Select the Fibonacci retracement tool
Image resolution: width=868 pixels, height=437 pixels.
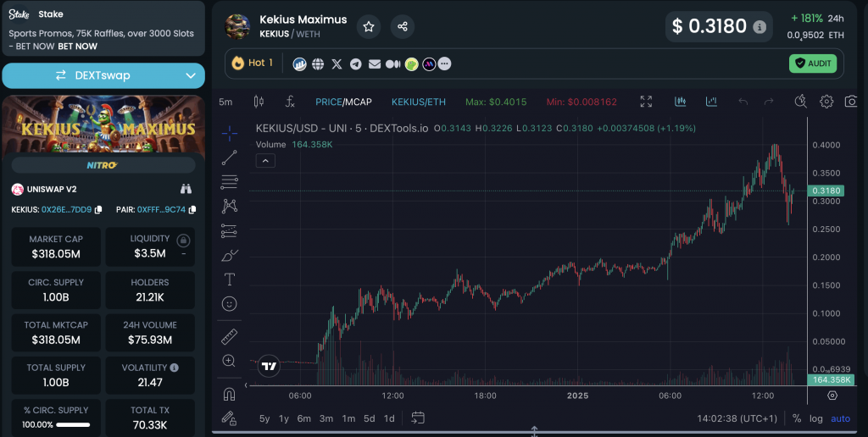pyautogui.click(x=229, y=181)
